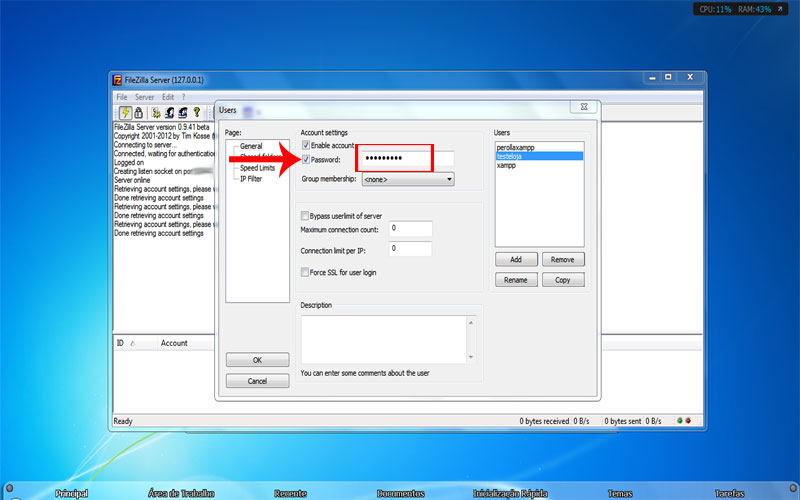Open the Documentos dock tab

point(401,493)
